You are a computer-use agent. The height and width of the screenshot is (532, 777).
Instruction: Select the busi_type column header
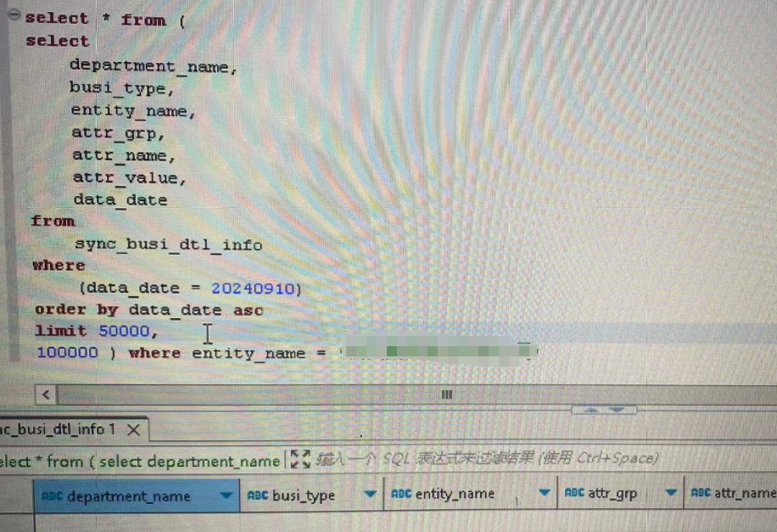(311, 495)
